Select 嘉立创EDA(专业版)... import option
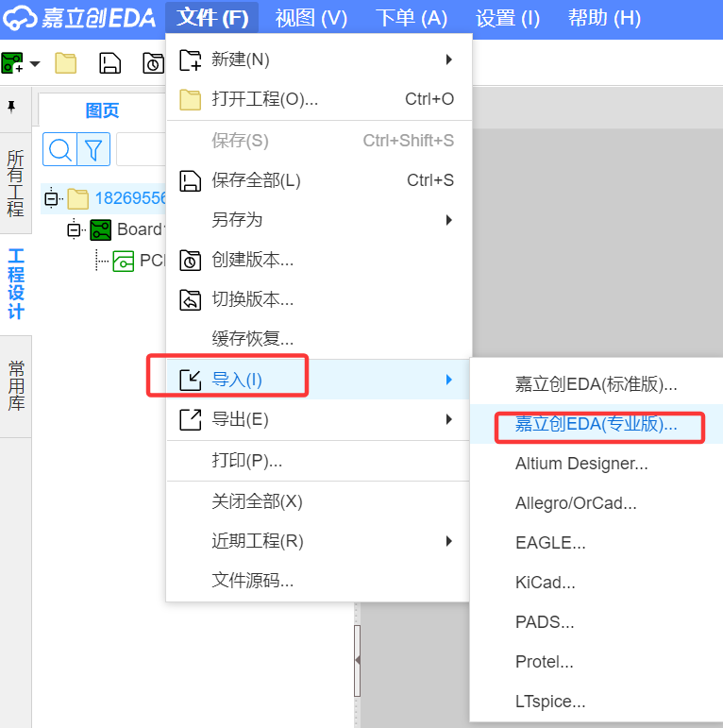 click(597, 424)
